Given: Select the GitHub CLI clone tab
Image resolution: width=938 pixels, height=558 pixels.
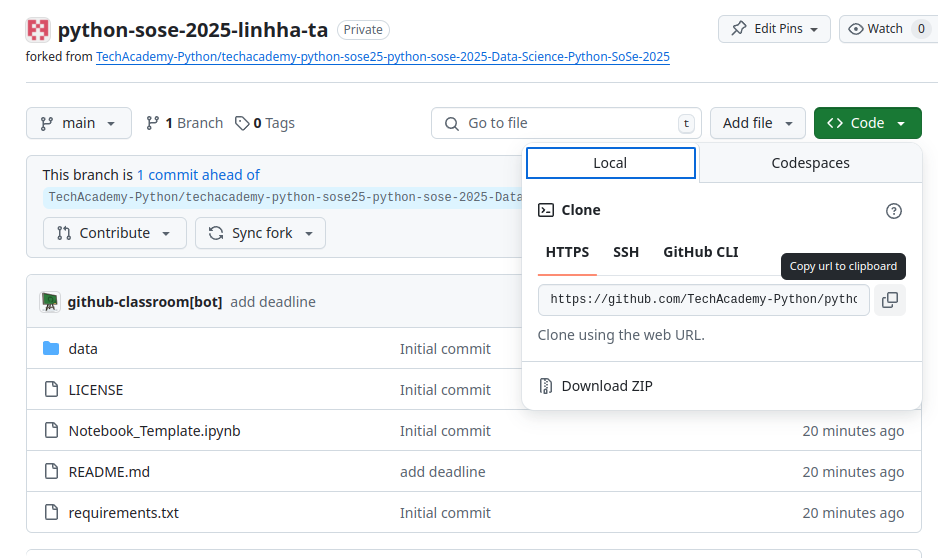Looking at the screenshot, I should click(x=700, y=252).
